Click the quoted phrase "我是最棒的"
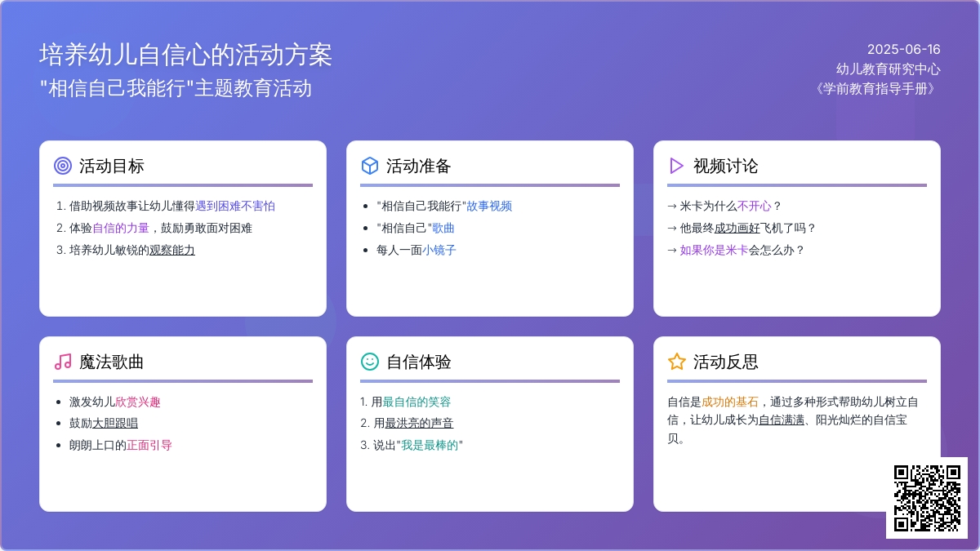Image resolution: width=980 pixels, height=551 pixels. pyautogui.click(x=430, y=445)
